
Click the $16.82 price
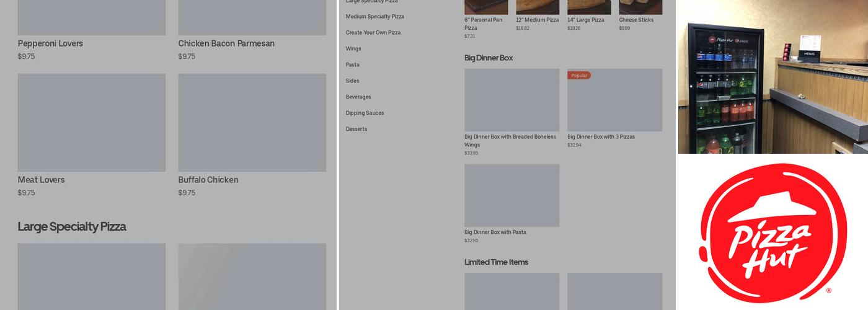tap(523, 29)
